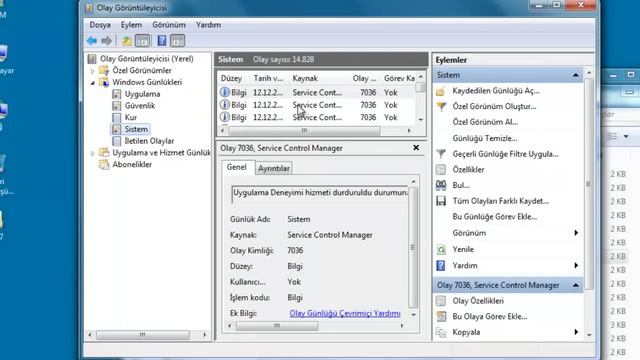
Task: Click the Yenile refresh icon
Action: (441, 249)
